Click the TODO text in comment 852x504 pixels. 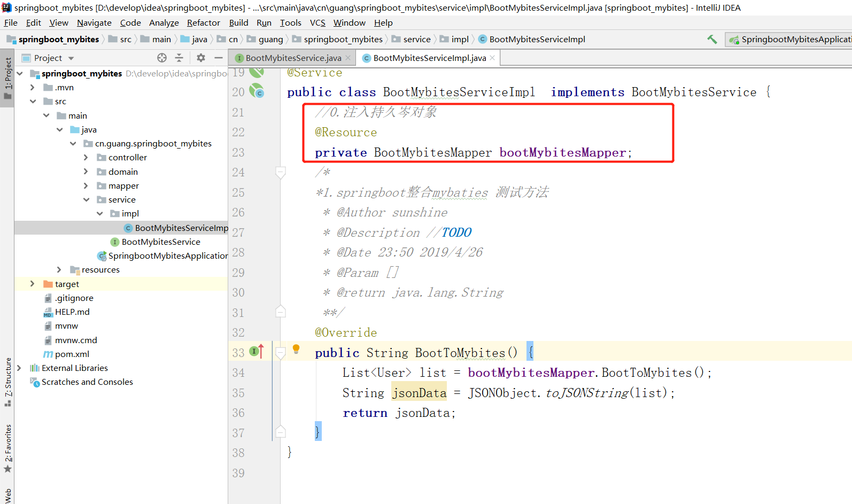point(456,232)
